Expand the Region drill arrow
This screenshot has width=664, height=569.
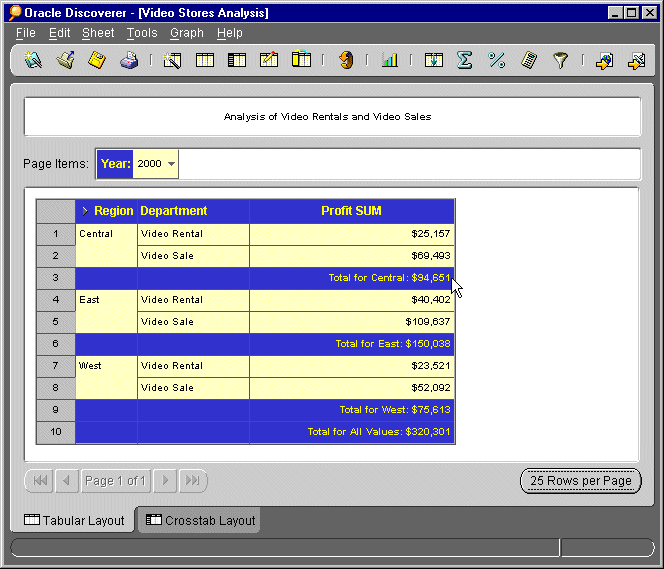85,211
